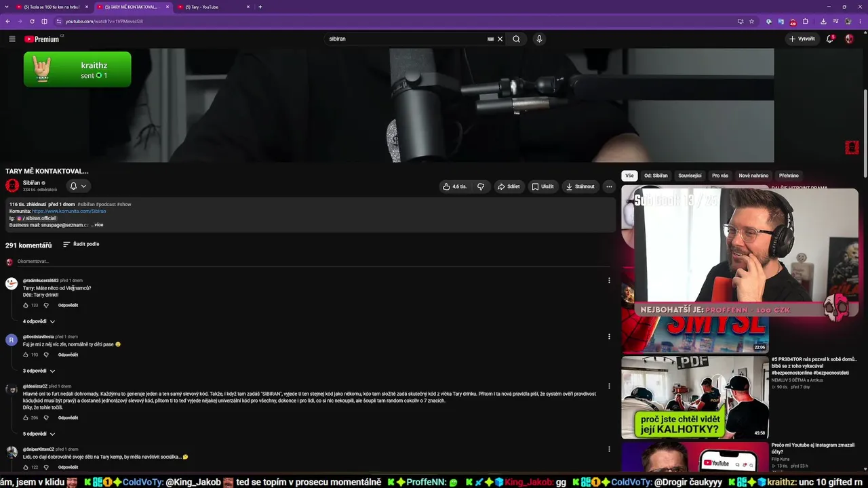Open the browser extensions puzzle menu
The height and width of the screenshot is (488, 868).
point(806,21)
